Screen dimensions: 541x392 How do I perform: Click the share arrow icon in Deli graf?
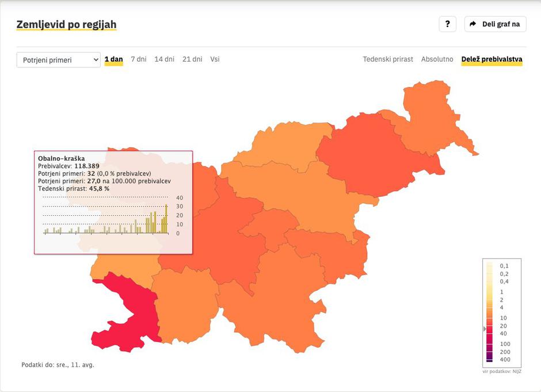[473, 24]
